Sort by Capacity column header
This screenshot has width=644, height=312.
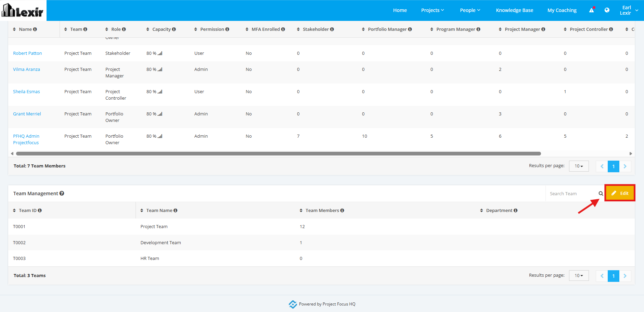click(x=161, y=29)
